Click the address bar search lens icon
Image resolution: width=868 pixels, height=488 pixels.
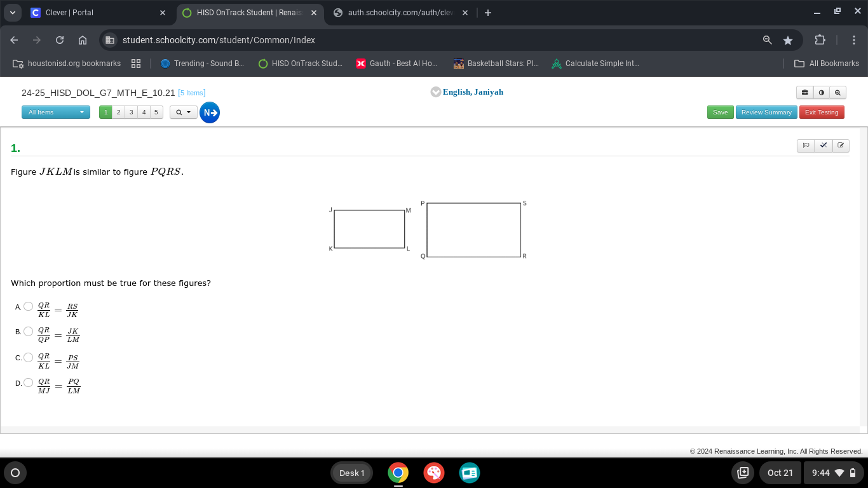point(768,40)
